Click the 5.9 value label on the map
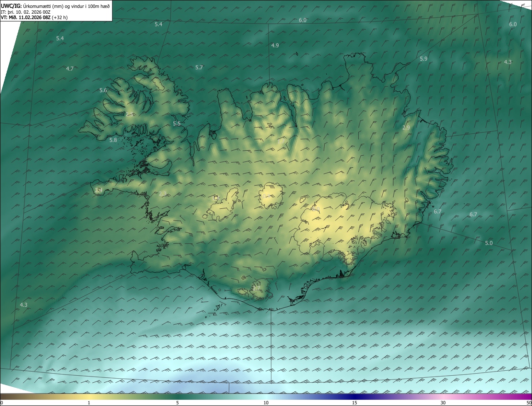 point(424,59)
